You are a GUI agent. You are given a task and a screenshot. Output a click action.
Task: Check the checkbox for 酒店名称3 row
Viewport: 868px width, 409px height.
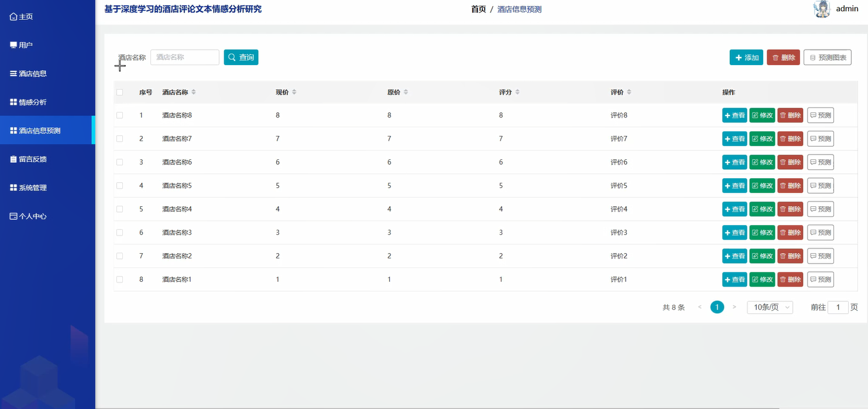tap(120, 233)
